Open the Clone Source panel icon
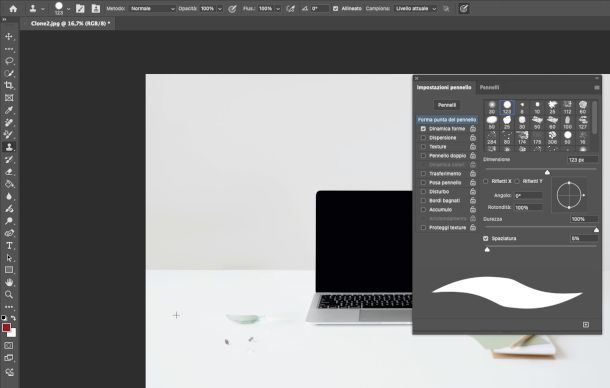The image size is (610, 388). click(x=95, y=9)
